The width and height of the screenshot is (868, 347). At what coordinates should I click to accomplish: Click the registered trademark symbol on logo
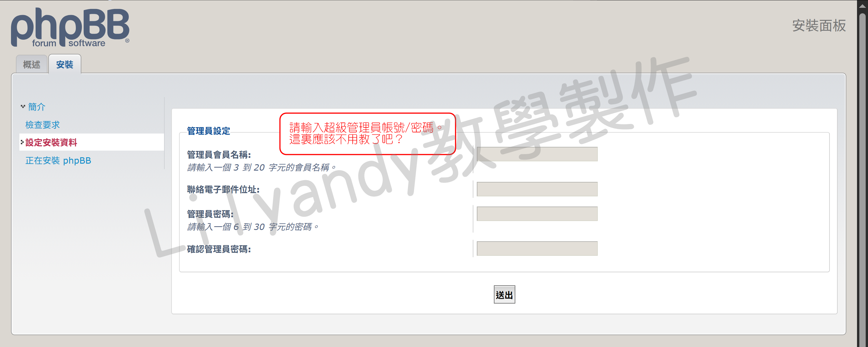(127, 41)
